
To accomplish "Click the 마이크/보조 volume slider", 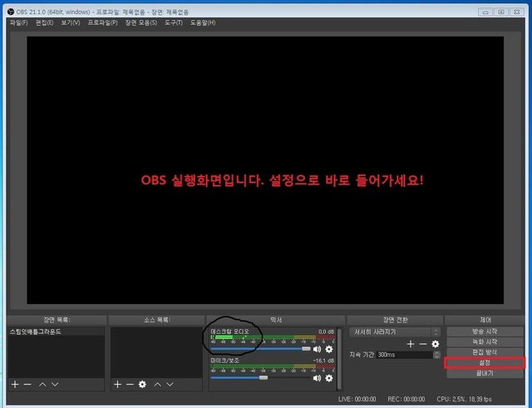I will [260, 377].
